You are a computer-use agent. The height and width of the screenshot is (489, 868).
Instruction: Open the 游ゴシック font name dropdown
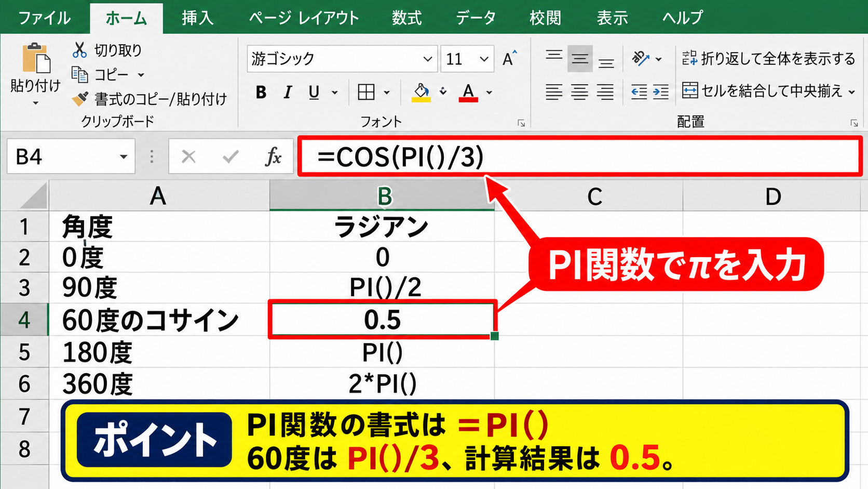coord(428,59)
